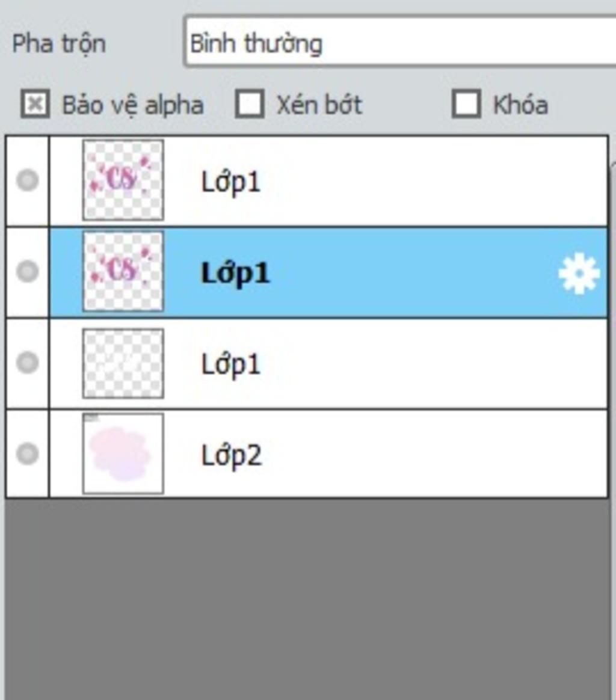The width and height of the screenshot is (616, 700).
Task: Click the nearly blank thumbnail of Lớp1
Action: 123,363
